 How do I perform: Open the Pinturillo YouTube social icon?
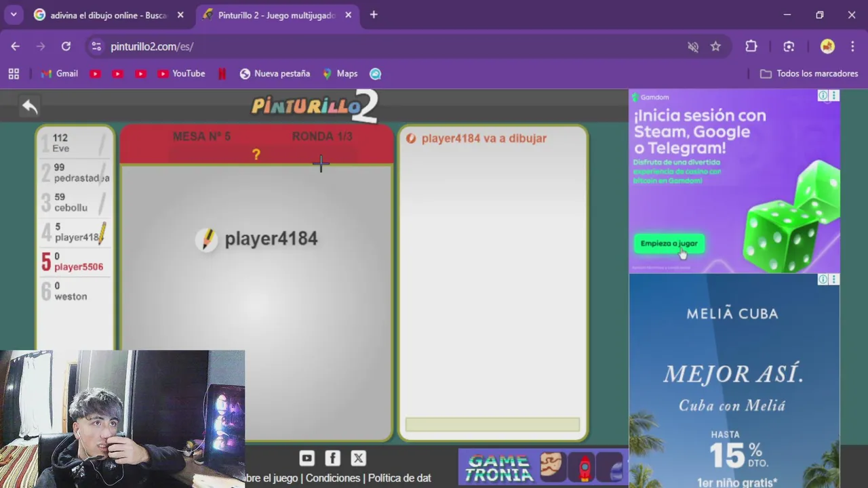(307, 458)
